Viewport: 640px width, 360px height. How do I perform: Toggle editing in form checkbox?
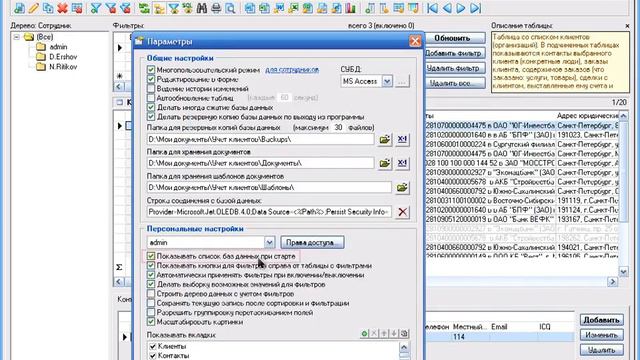tap(151, 79)
